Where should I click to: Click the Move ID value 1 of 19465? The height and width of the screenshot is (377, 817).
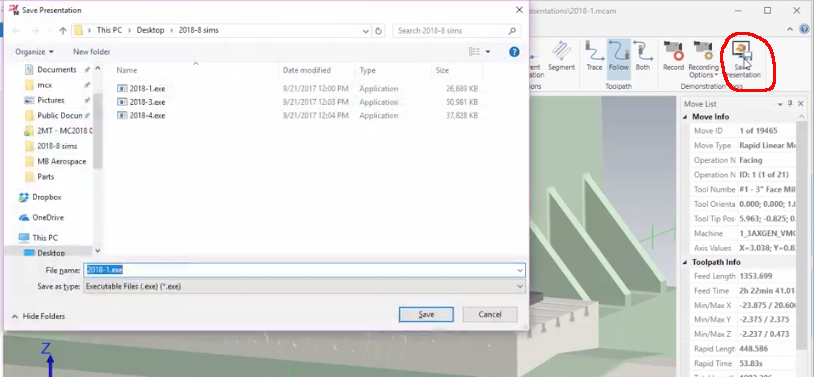(759, 131)
